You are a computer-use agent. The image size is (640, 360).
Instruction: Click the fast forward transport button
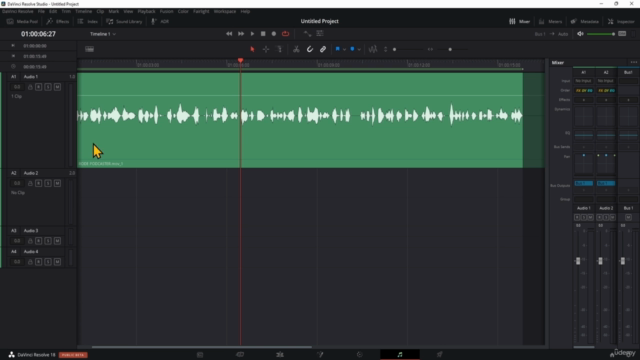point(241,34)
